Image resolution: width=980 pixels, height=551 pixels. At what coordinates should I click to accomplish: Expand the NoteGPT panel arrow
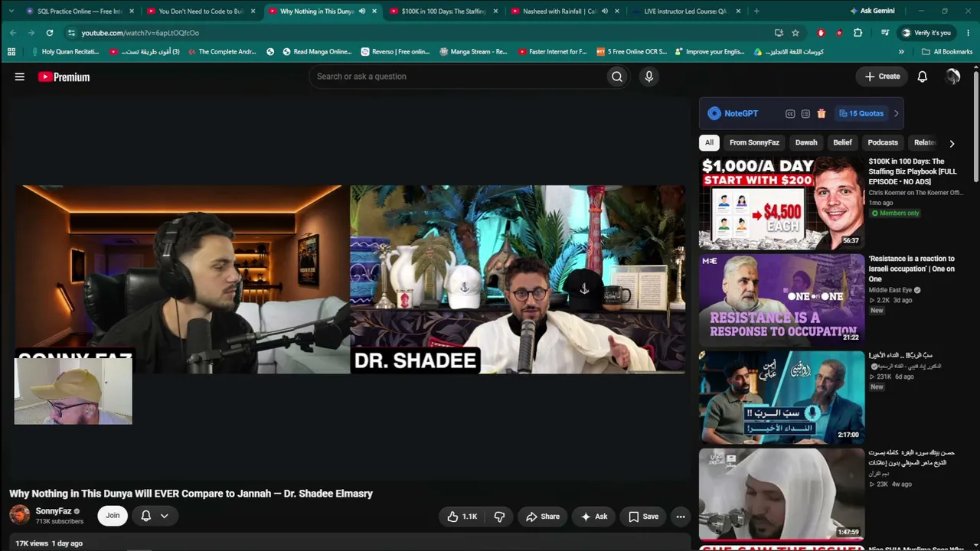(x=897, y=113)
